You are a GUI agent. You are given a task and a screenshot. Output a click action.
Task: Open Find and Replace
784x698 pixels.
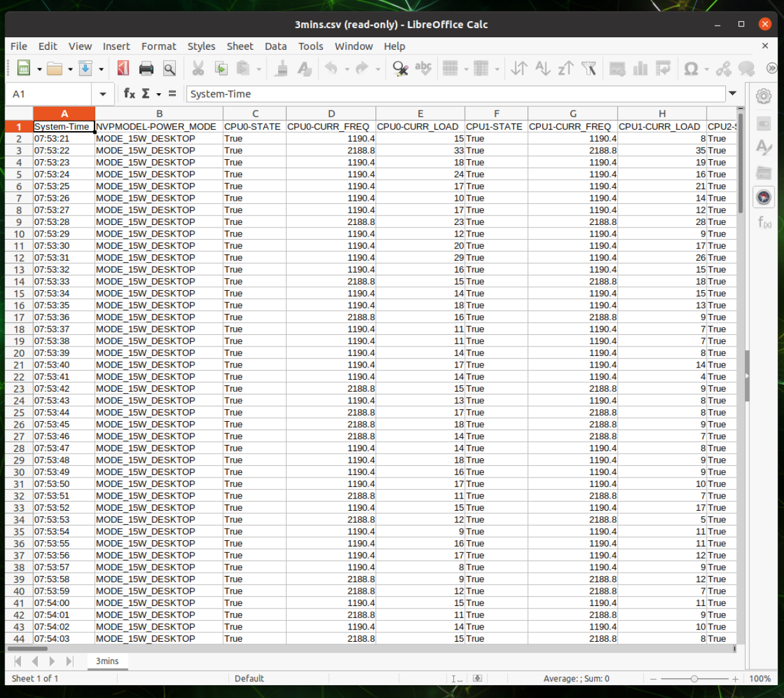point(400,68)
